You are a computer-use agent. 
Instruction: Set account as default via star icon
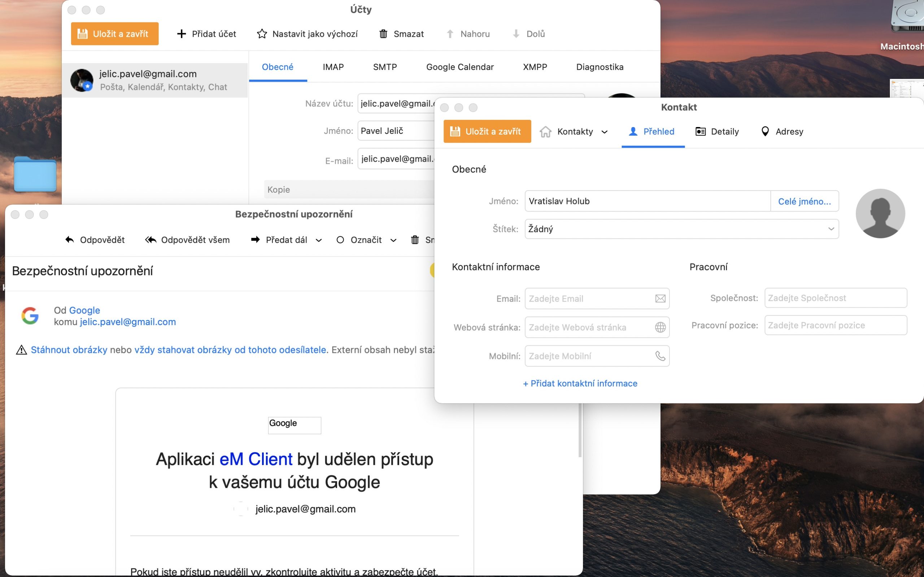pos(262,34)
